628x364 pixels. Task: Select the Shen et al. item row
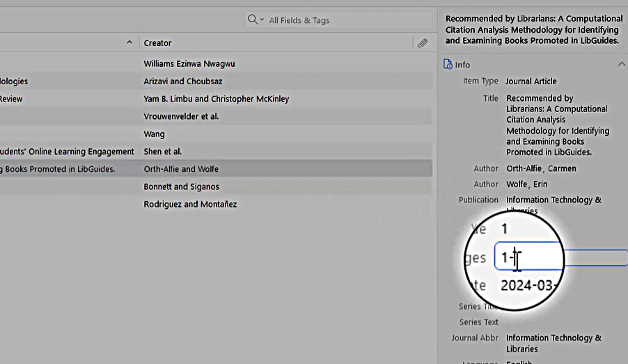click(162, 151)
